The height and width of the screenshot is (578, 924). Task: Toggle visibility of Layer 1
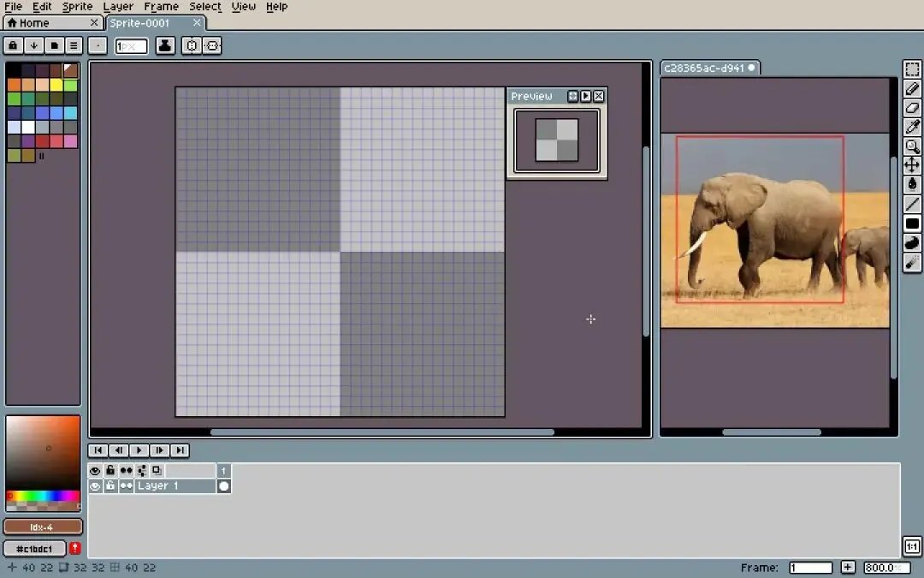tap(95, 486)
